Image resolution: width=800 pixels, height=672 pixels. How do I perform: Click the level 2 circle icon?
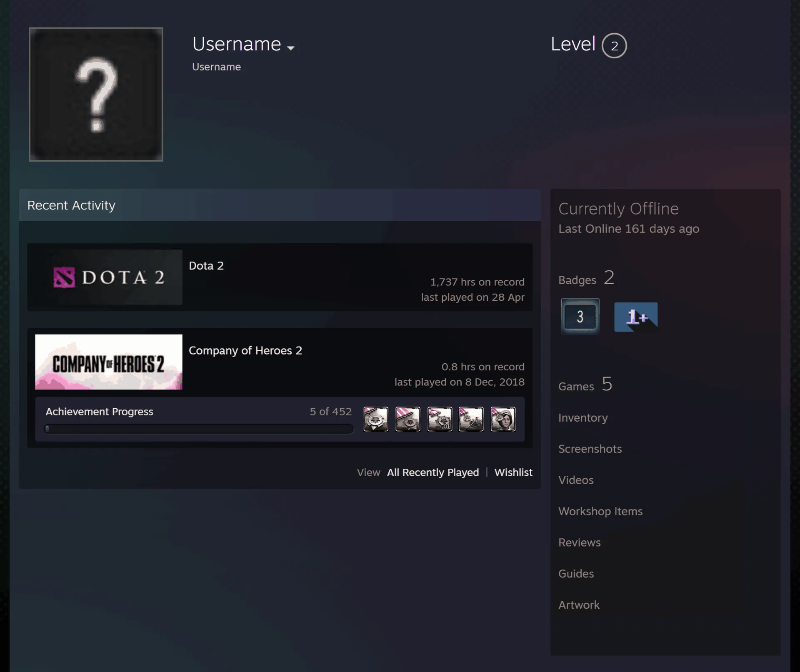(614, 45)
